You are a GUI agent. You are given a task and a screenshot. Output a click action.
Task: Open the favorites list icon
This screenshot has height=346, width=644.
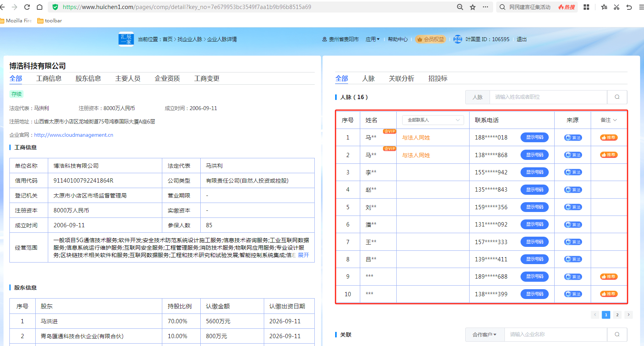(x=604, y=7)
